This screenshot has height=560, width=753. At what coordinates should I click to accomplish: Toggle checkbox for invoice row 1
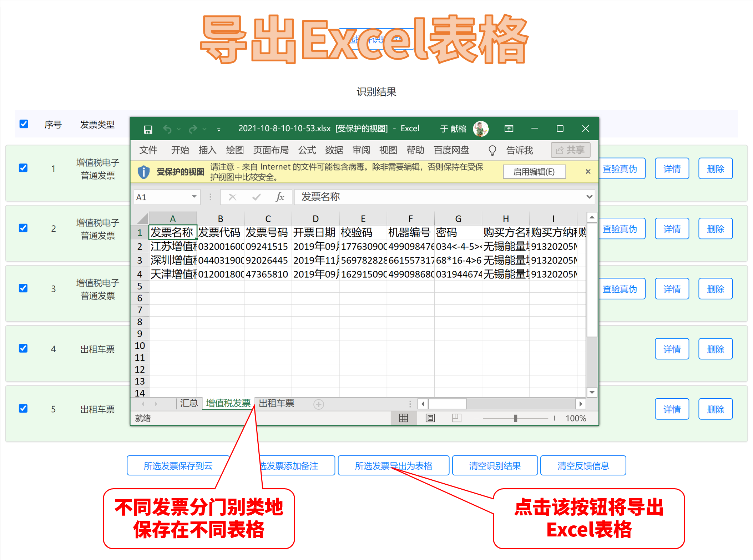coord(23,168)
